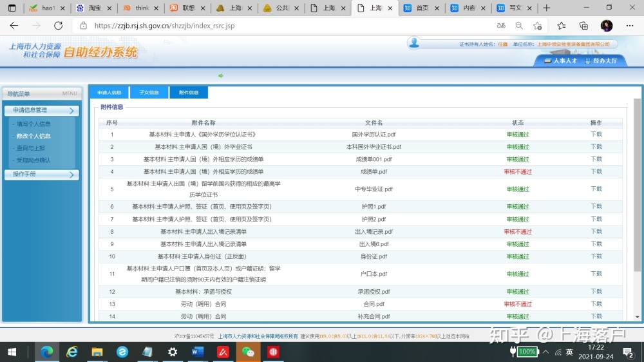
Task: Click the green speaker announcement icon
Action: 220,75
